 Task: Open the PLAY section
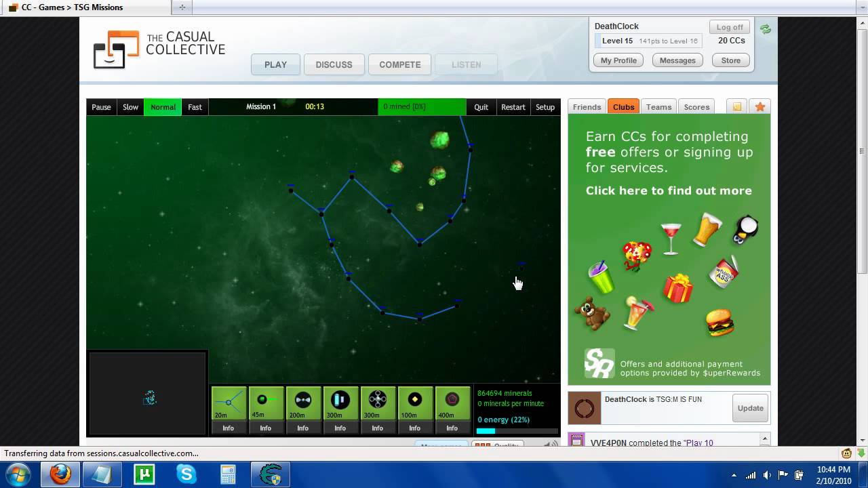[275, 64]
